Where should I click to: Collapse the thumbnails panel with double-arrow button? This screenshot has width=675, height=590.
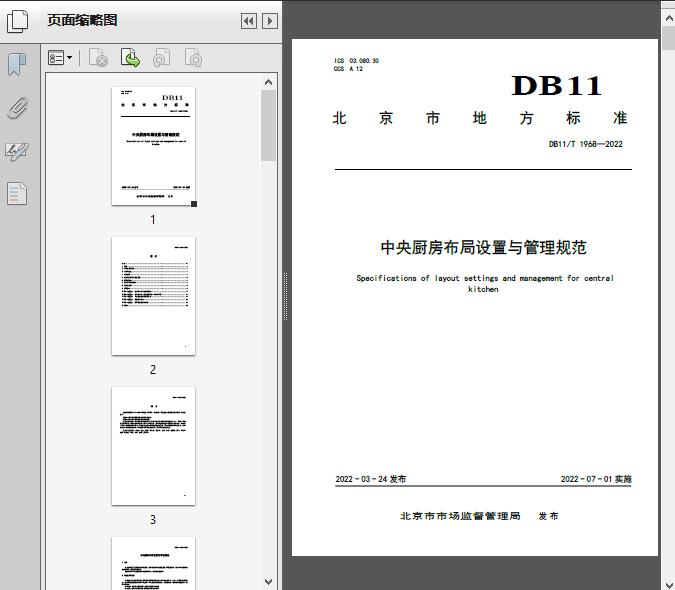click(x=249, y=21)
